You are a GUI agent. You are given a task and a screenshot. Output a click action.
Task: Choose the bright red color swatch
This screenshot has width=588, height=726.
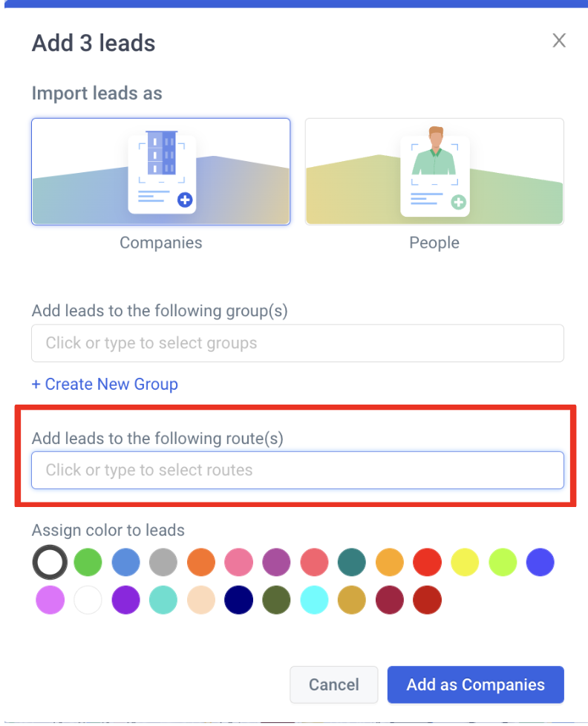[427, 562]
